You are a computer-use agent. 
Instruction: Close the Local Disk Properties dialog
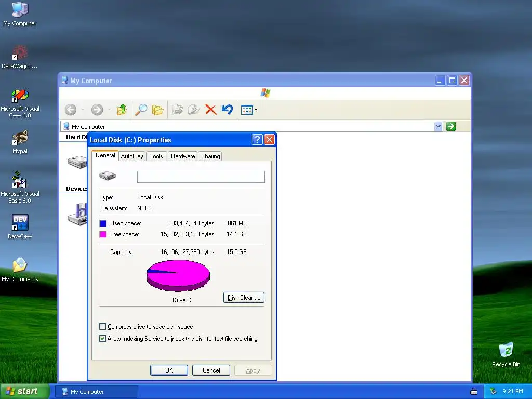point(269,139)
